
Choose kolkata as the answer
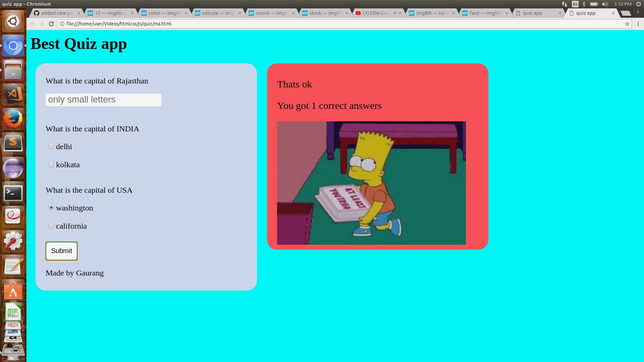click(51, 164)
